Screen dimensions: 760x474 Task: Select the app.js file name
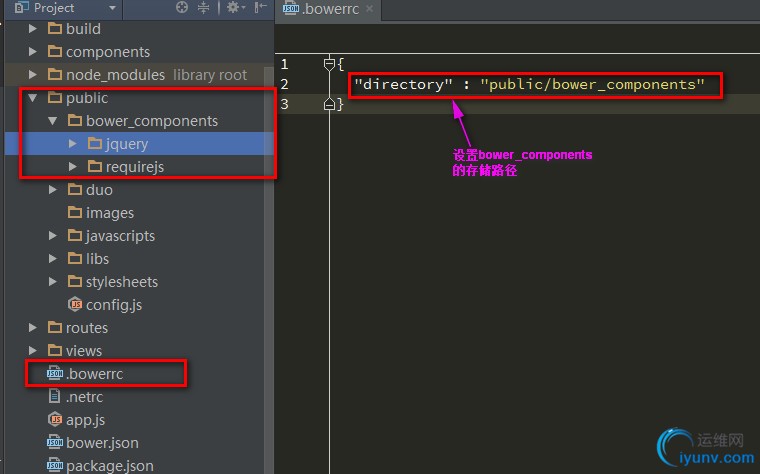(86, 420)
